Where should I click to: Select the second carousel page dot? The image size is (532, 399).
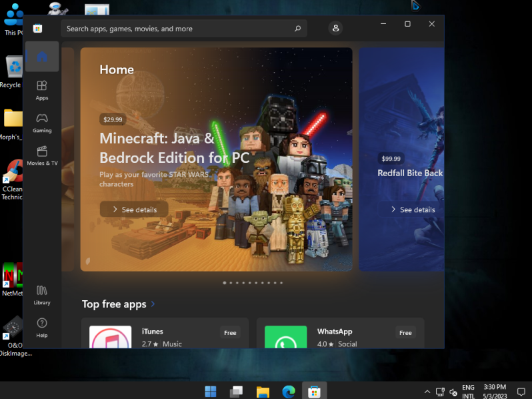click(x=231, y=283)
